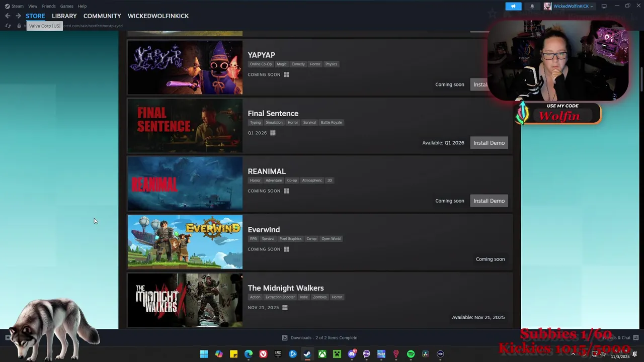Screen dimensions: 644x362
Task: Launch Vivaldi browser from the taskbar
Action: click(x=263, y=354)
